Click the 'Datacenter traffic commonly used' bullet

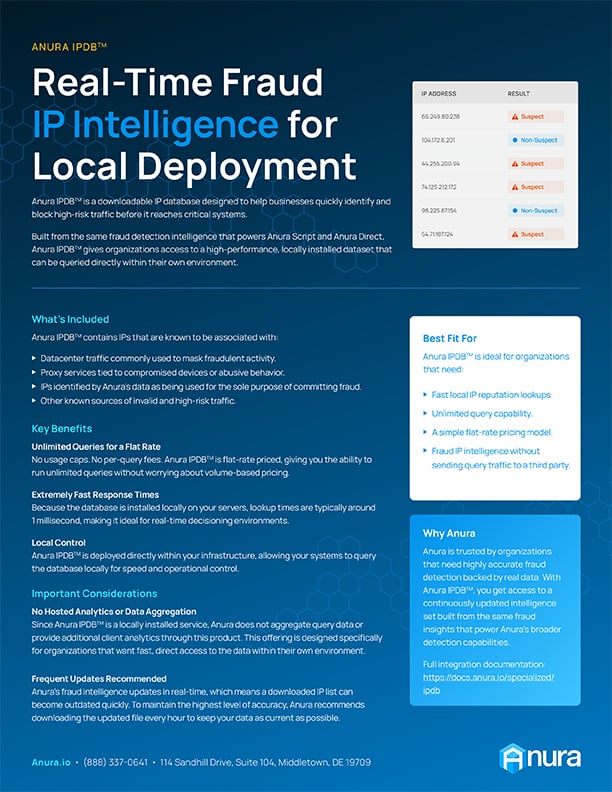(x=154, y=358)
